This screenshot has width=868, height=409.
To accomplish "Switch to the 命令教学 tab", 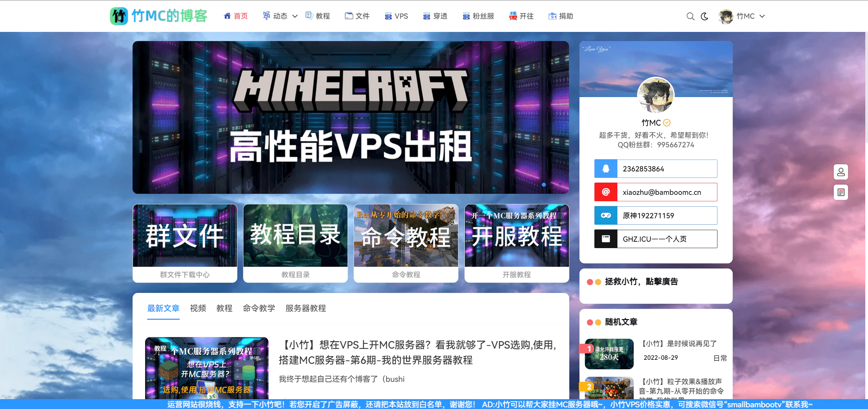I will click(x=259, y=308).
